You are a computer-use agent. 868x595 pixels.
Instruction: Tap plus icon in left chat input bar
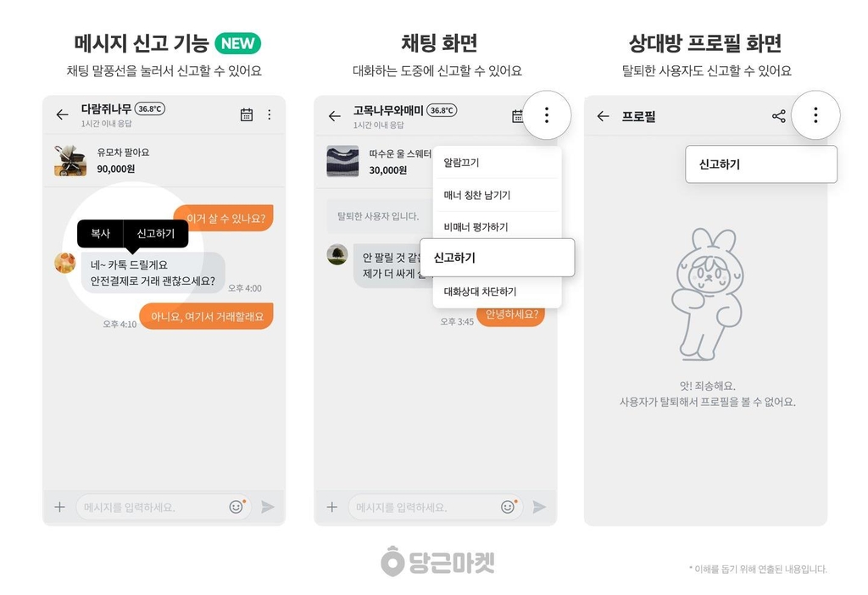click(60, 507)
